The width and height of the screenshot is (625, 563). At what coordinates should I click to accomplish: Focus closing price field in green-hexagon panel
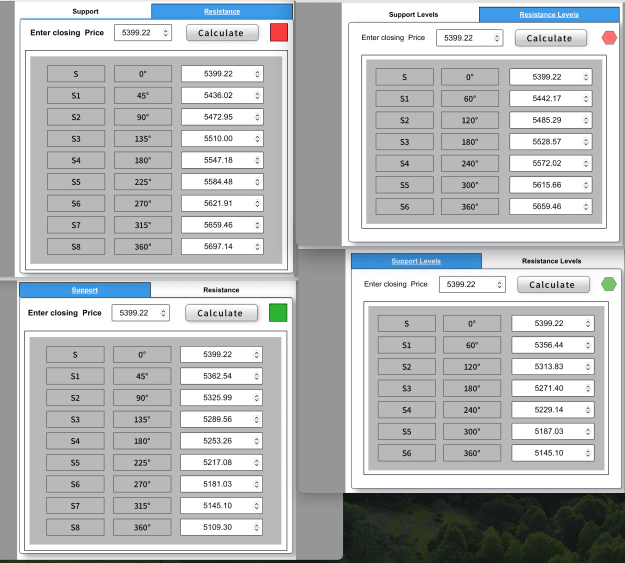point(472,284)
